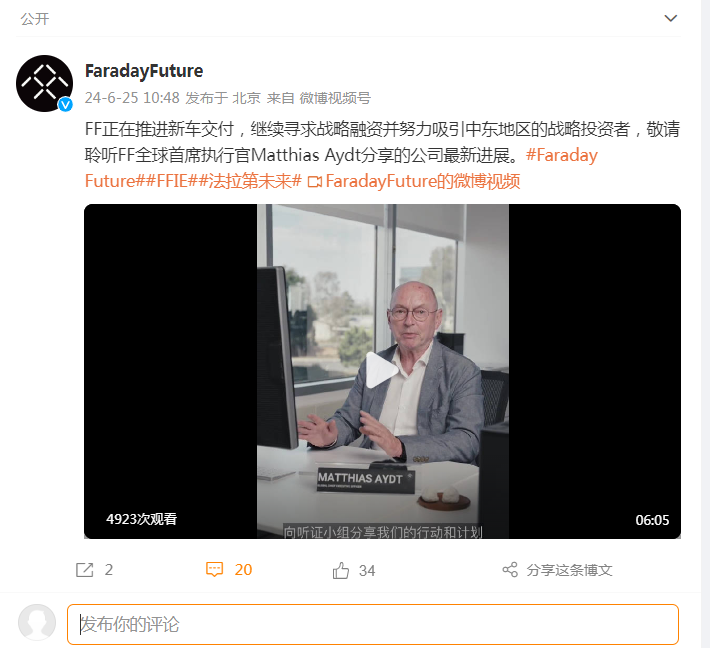Click the video camera icon in post text
Image resolution: width=710 pixels, height=648 pixels.
[x=314, y=182]
